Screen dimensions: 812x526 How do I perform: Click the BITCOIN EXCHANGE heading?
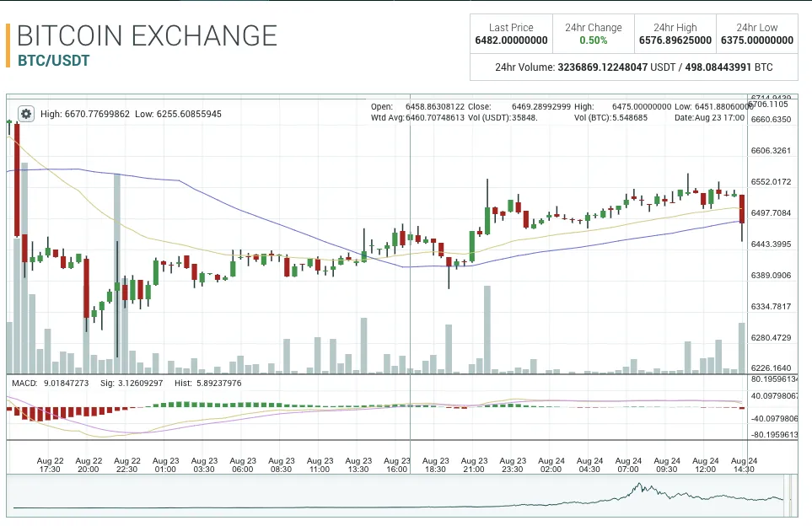click(x=147, y=35)
